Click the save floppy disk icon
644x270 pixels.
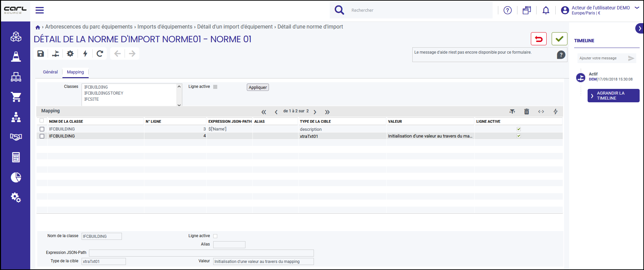tap(41, 53)
